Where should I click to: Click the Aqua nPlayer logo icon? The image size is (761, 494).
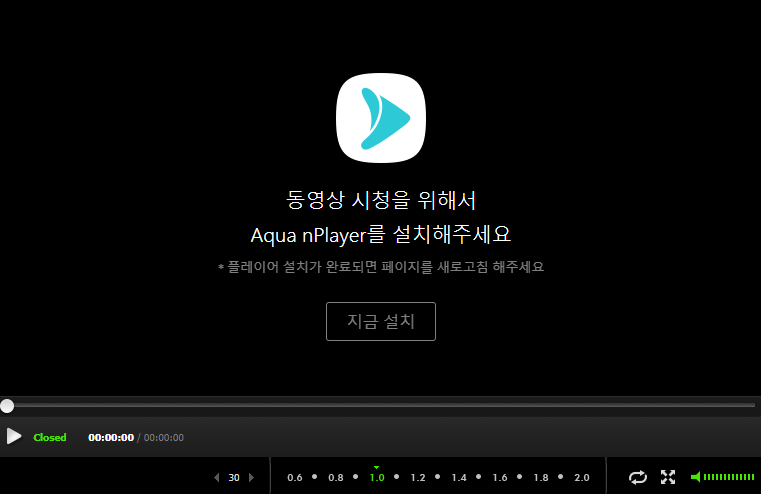[381, 118]
